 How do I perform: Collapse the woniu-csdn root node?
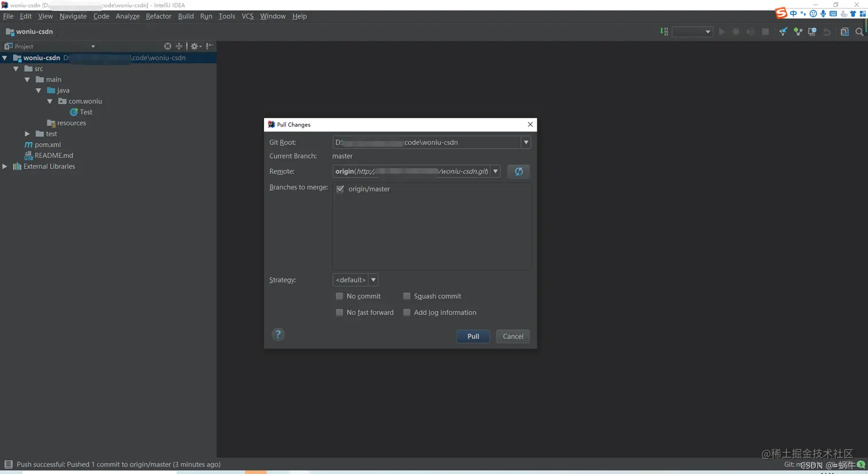(5, 57)
